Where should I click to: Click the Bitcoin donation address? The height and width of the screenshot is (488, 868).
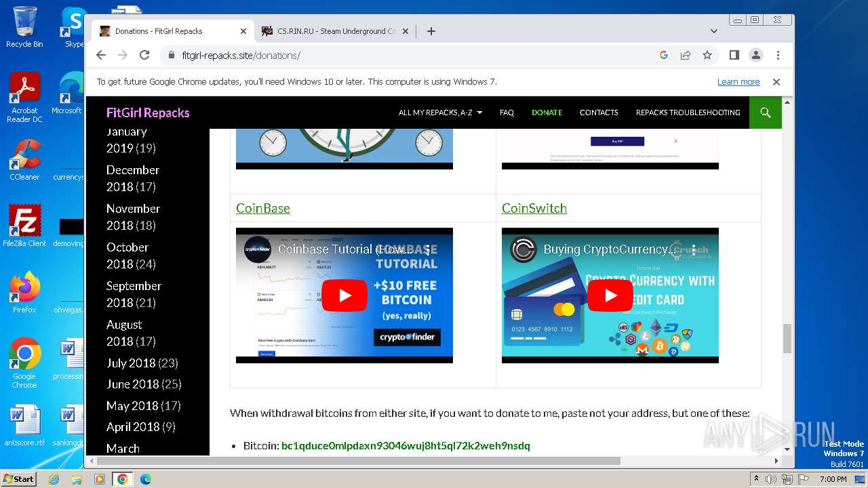point(406,446)
